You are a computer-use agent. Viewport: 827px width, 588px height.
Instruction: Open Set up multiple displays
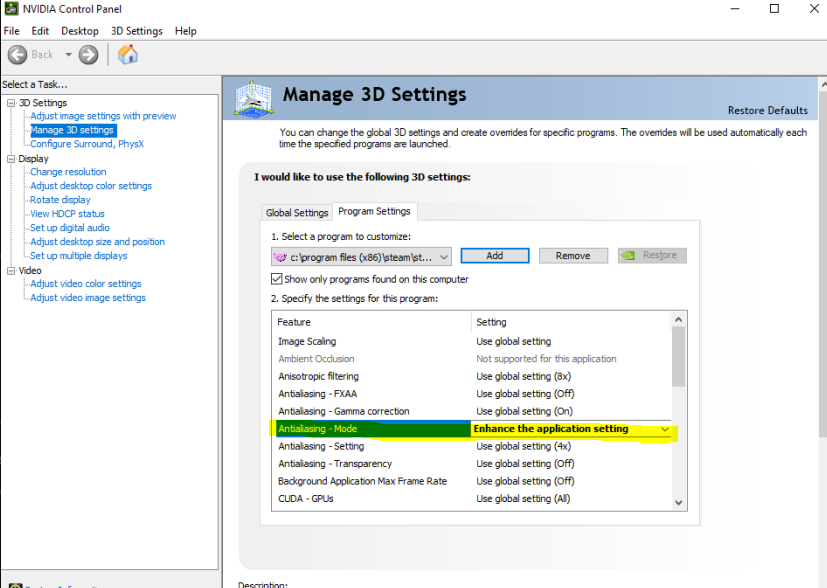point(79,256)
